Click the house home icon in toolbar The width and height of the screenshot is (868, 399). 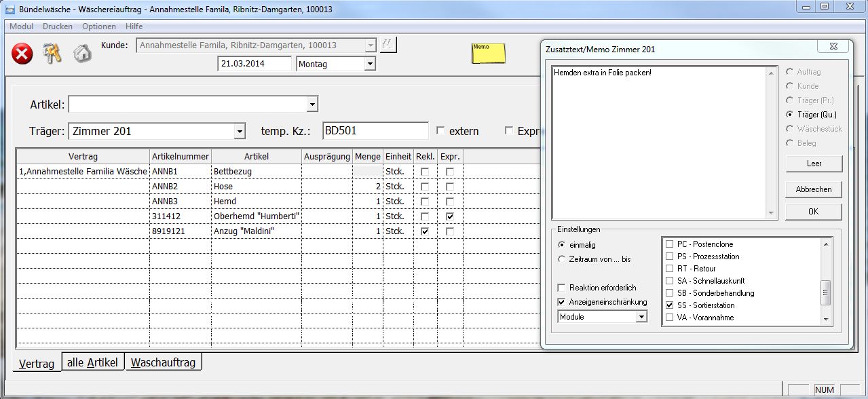[82, 54]
